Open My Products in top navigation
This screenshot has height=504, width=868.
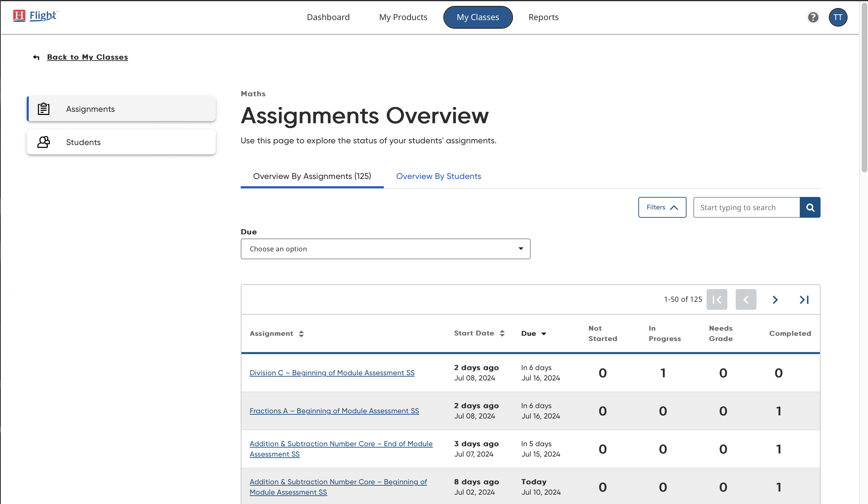(403, 17)
